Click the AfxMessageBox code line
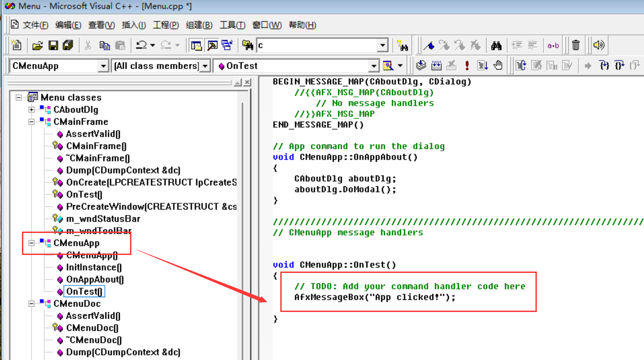This screenshot has height=360, width=644. point(375,297)
